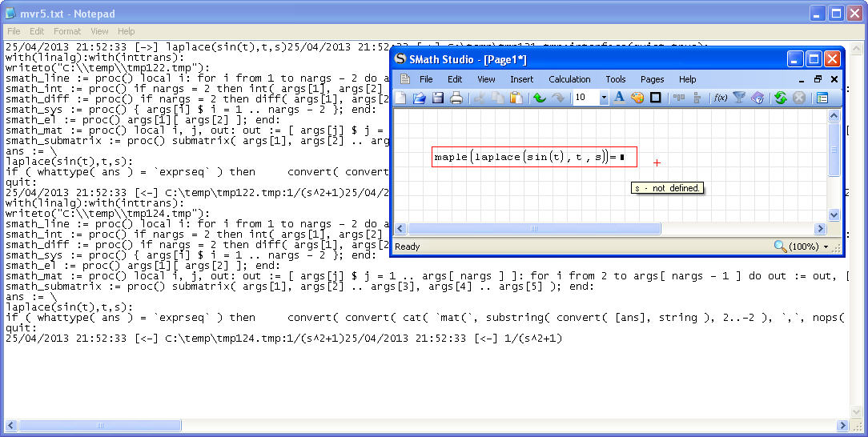Insert a function using the f(x) icon
This screenshot has width=868, height=437.
[720, 98]
